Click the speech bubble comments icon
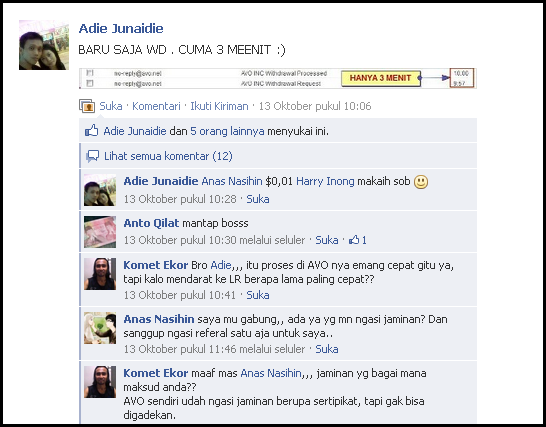The image size is (546, 427). click(93, 156)
